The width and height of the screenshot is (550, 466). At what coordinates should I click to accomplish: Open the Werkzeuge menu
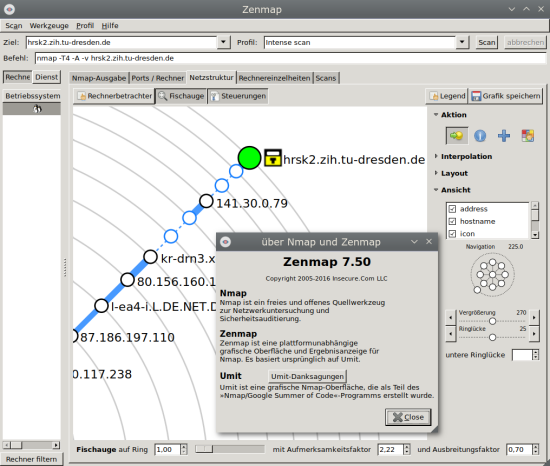pyautogui.click(x=49, y=26)
